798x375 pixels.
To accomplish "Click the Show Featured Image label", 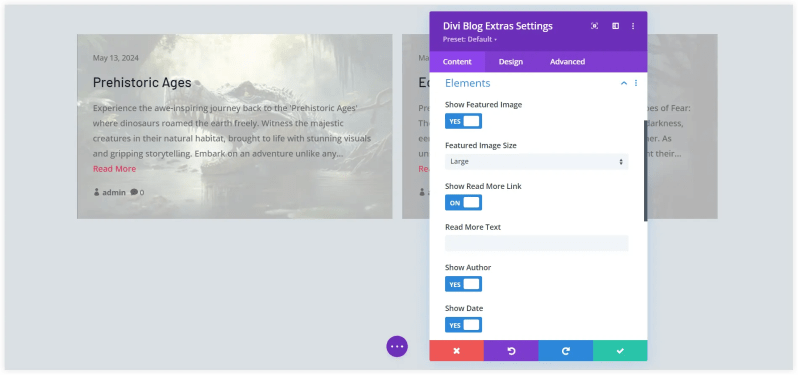I will 483,105.
